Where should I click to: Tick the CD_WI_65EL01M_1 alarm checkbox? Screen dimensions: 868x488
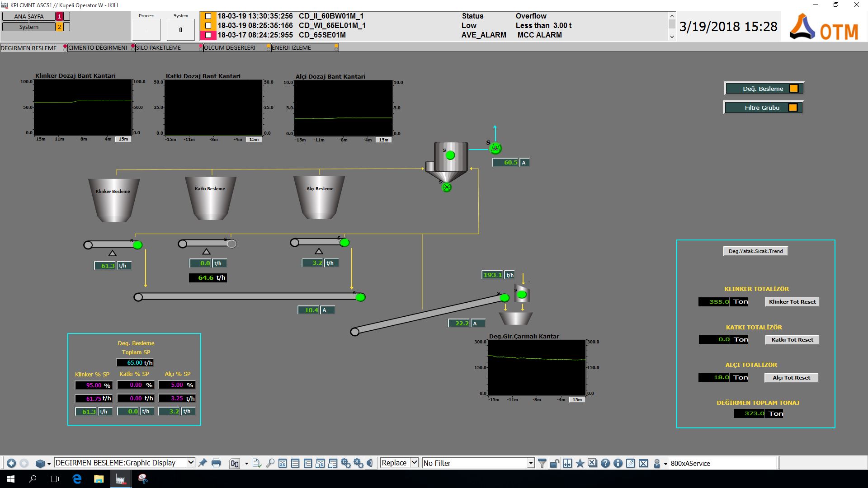pos(208,26)
